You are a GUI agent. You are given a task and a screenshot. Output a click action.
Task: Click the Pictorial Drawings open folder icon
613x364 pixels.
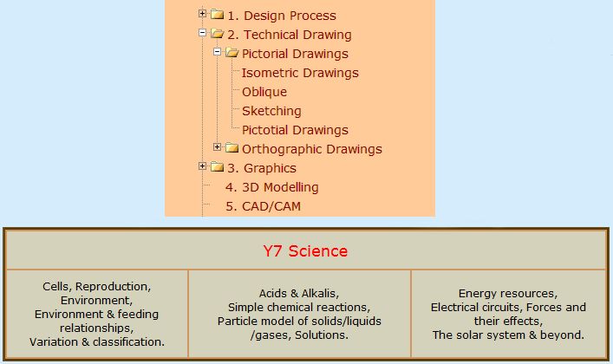point(232,54)
